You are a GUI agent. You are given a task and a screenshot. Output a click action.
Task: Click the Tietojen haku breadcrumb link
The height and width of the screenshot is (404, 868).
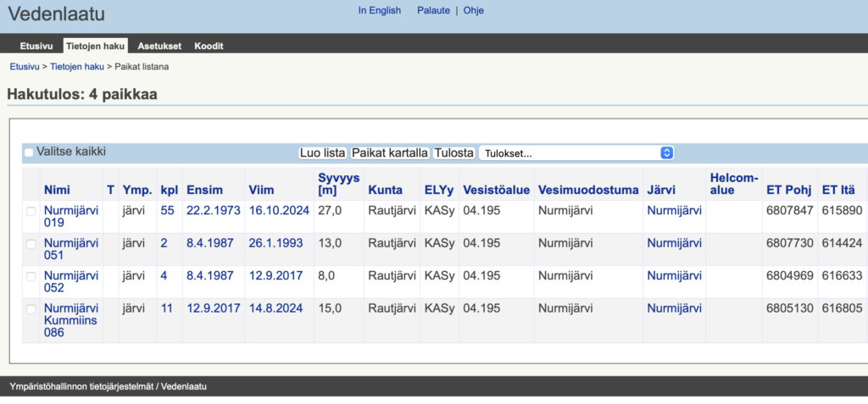click(77, 66)
